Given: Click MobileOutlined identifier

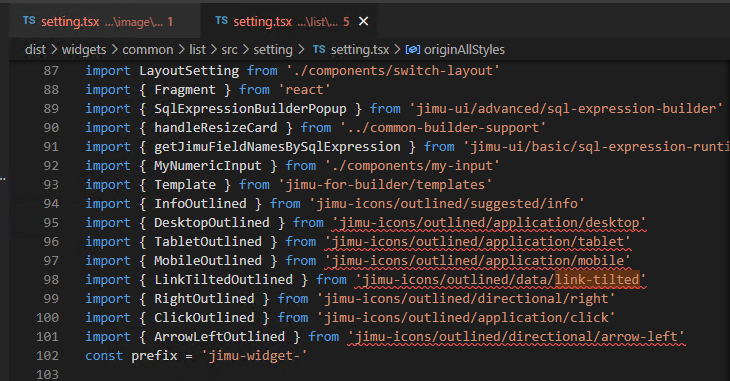Looking at the screenshot, I should click(x=208, y=261).
